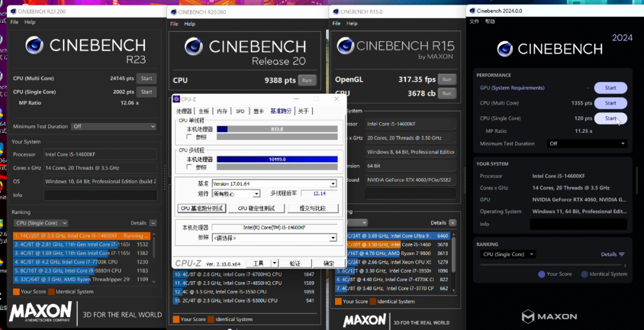The height and width of the screenshot is (330, 644).
Task: Open R23 Minimum Test Duration dropdown
Action: pyautogui.click(x=114, y=126)
